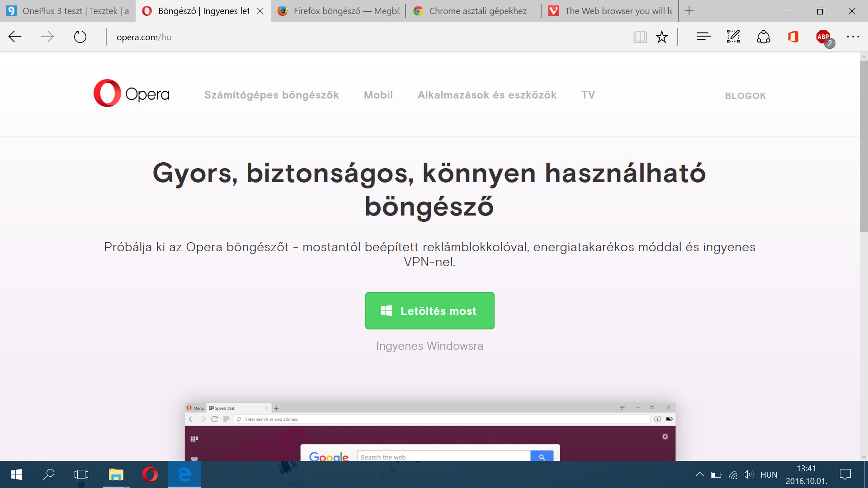Open the volume speaker tray icon
868x488 pixels.
click(748, 474)
